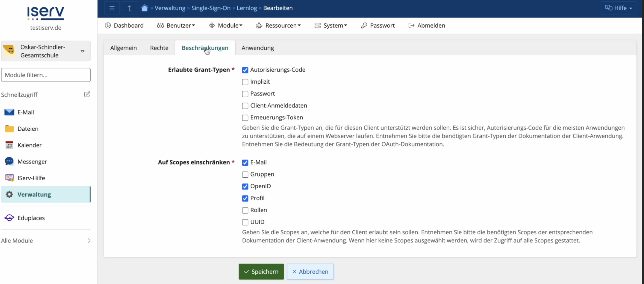Click the Module filtern input field

46,75
